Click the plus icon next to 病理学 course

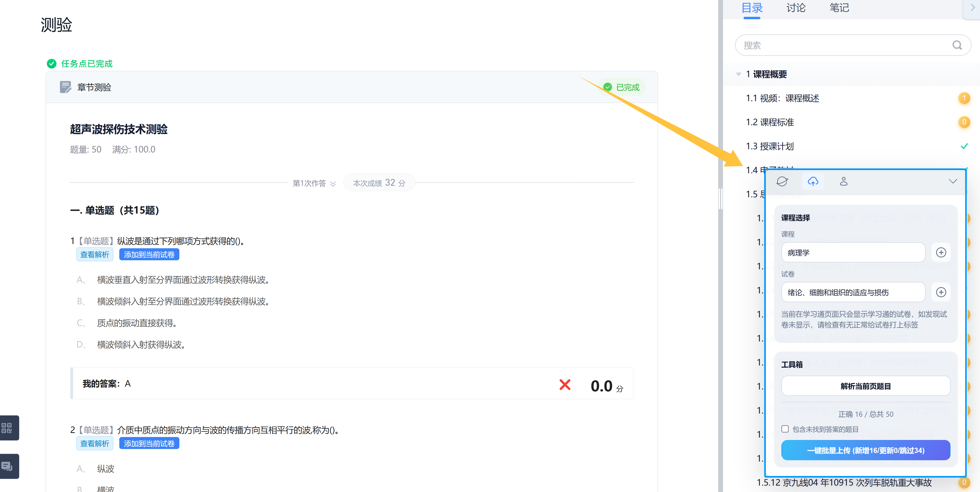(x=941, y=253)
